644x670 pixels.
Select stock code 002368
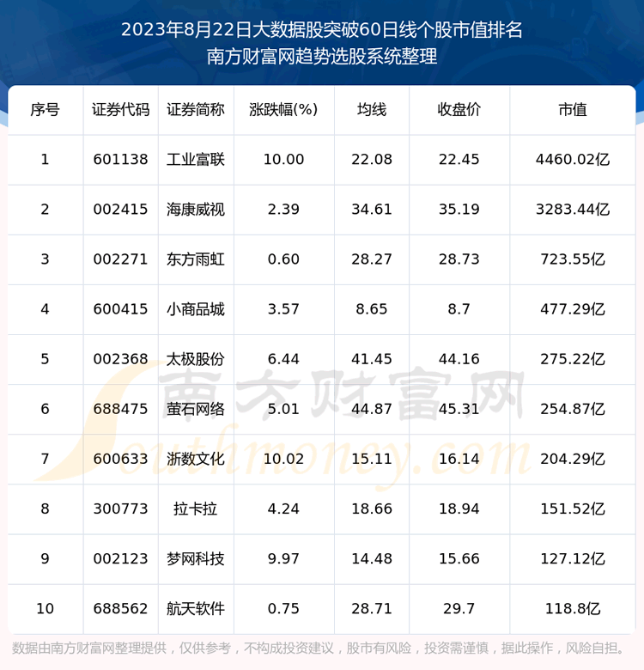click(x=120, y=359)
